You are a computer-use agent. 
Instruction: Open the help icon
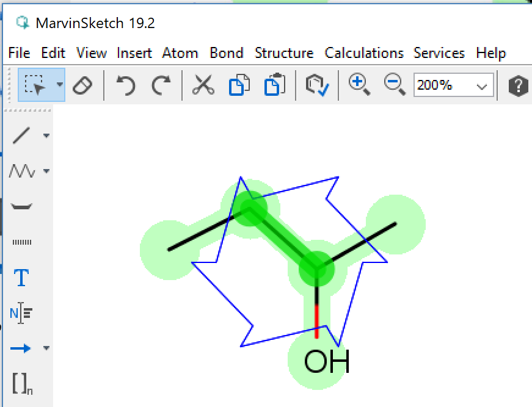(x=519, y=85)
